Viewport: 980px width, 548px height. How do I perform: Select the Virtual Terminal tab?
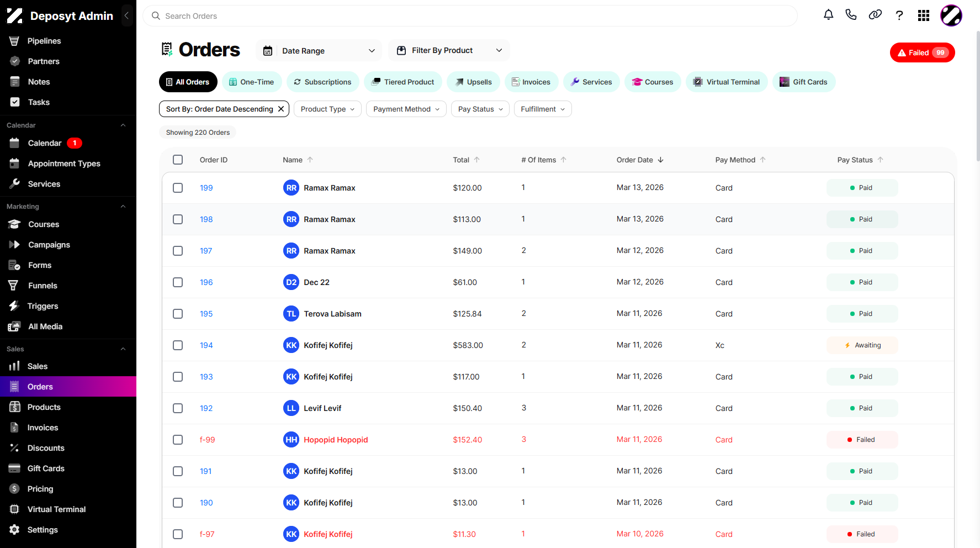pyautogui.click(x=727, y=82)
